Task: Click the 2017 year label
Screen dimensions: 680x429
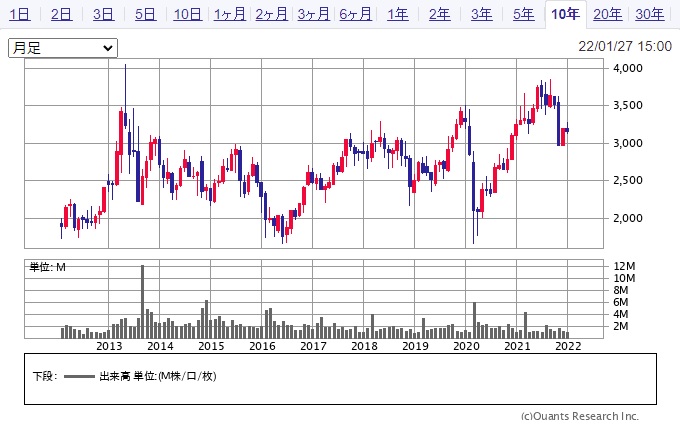Action: (313, 346)
